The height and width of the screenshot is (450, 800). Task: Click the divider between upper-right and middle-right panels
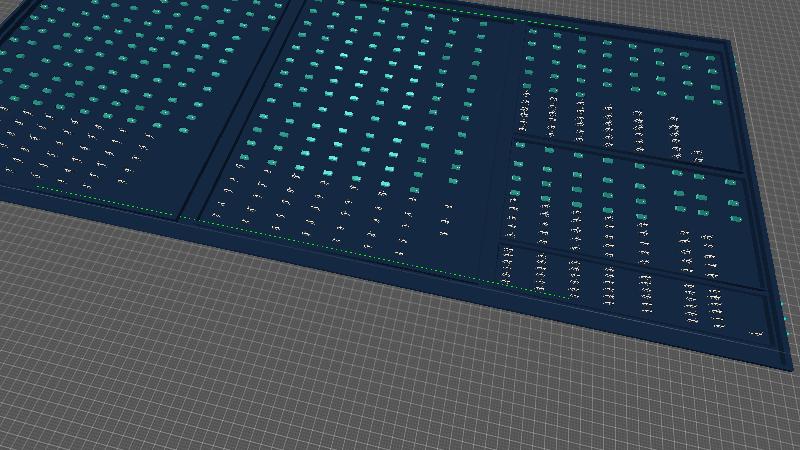tap(630, 157)
